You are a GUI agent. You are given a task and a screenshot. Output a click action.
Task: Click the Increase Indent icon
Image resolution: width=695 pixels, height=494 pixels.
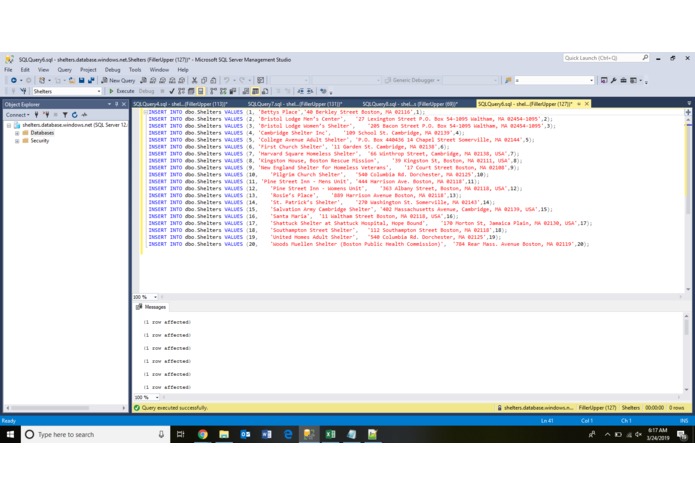(x=310, y=91)
